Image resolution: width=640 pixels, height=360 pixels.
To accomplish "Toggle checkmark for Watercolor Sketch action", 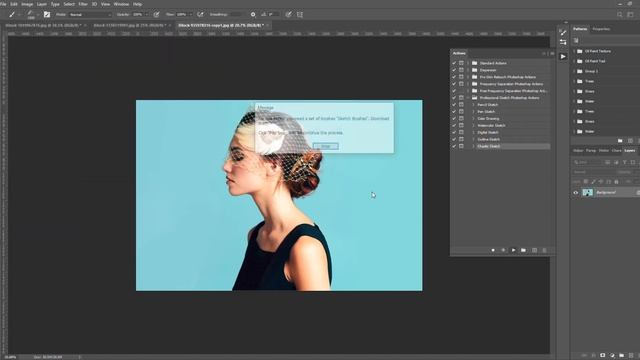I will pos(454,125).
